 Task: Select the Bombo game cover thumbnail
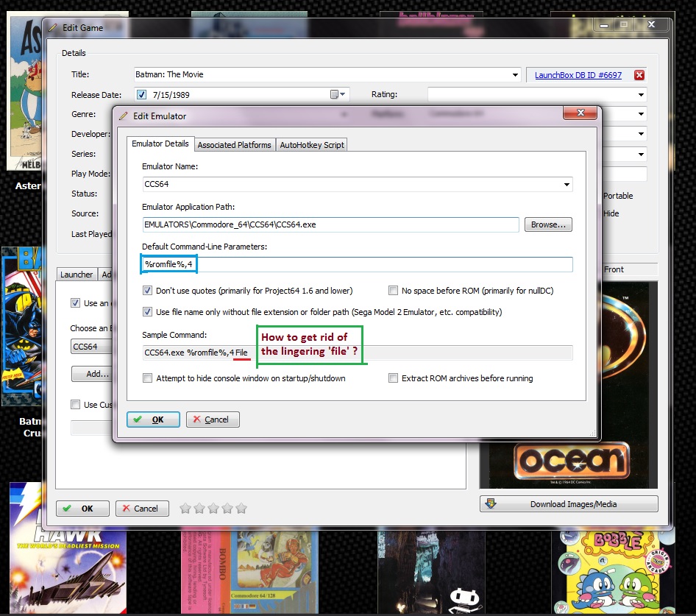pos(249,572)
